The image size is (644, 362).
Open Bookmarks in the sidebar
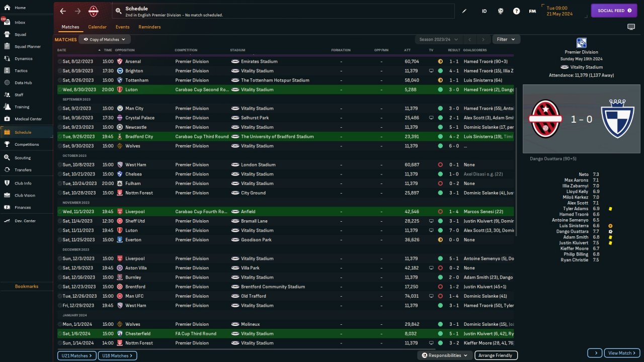click(x=27, y=286)
